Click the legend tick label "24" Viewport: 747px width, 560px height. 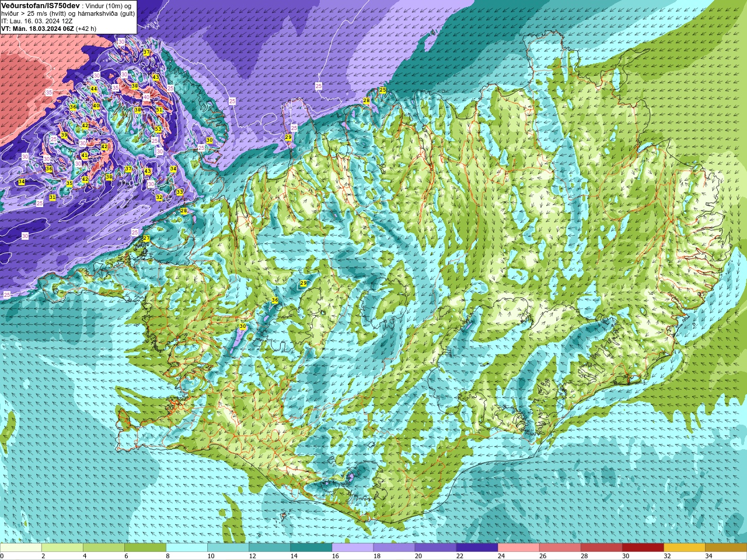point(501,556)
